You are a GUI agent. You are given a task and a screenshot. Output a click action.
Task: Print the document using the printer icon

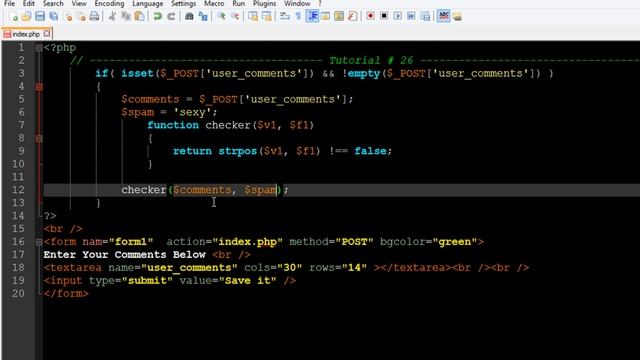(x=94, y=16)
